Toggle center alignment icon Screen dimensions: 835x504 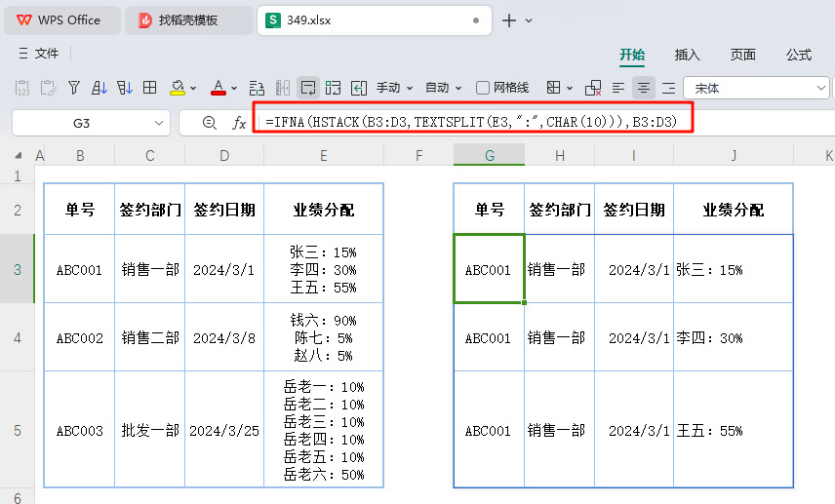click(644, 88)
